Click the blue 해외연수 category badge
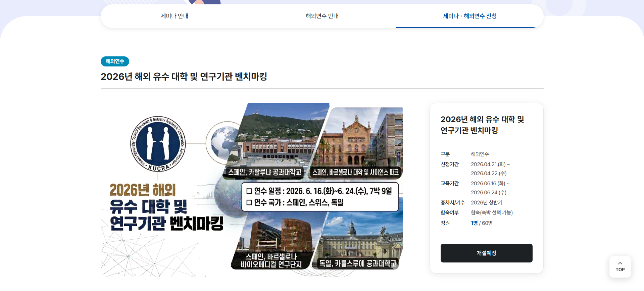The height and width of the screenshot is (291, 644). coord(115,61)
